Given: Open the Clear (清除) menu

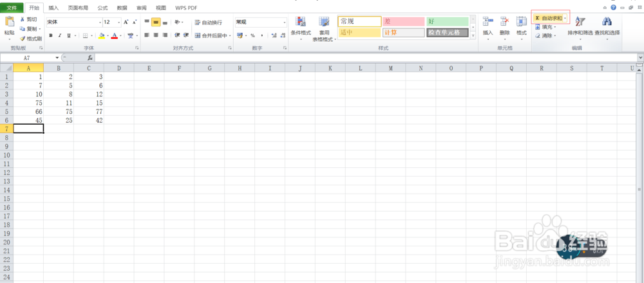Looking at the screenshot, I should 545,35.
